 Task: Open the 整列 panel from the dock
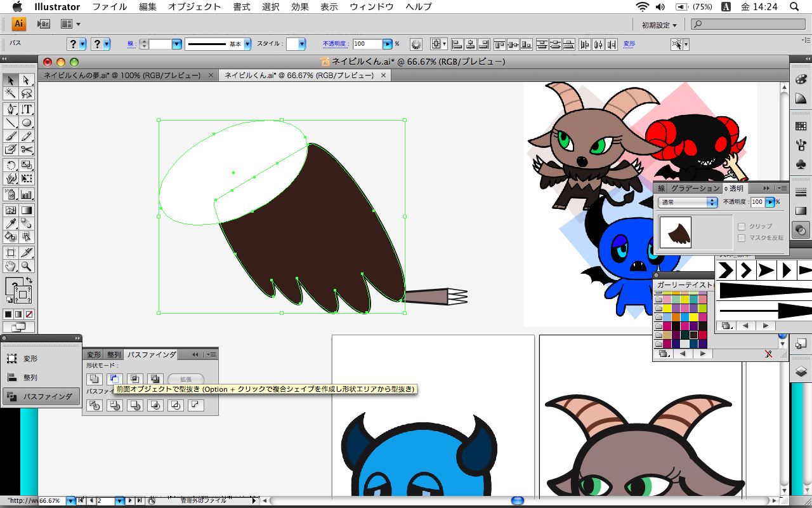tap(30, 377)
